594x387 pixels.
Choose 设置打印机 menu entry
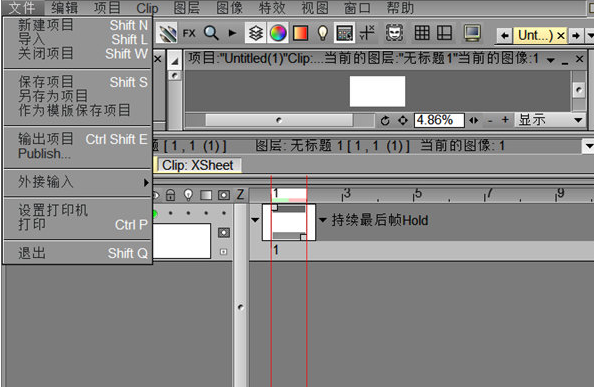pyautogui.click(x=78, y=210)
